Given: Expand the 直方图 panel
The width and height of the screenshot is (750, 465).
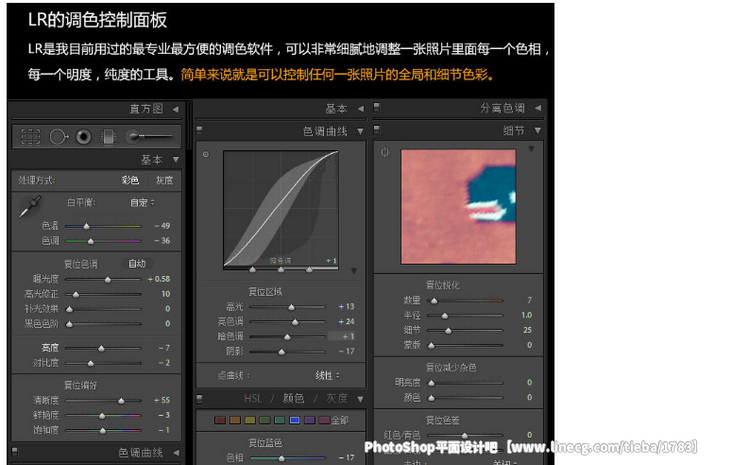Looking at the screenshot, I should point(176,109).
